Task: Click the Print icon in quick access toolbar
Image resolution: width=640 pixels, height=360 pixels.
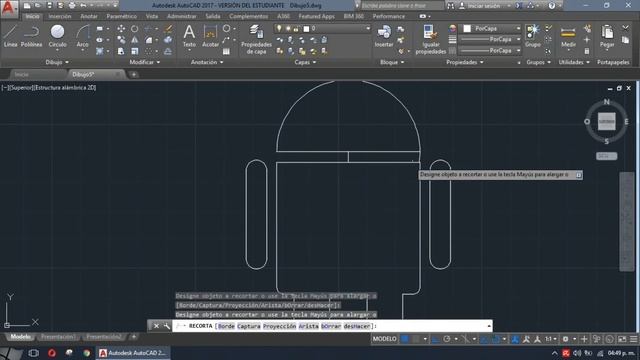Action: [72, 5]
